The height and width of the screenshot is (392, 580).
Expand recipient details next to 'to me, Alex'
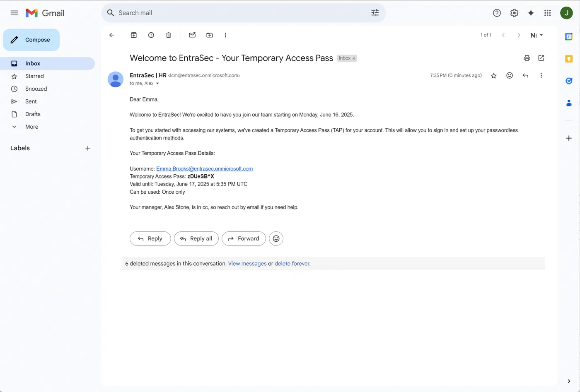(x=157, y=84)
